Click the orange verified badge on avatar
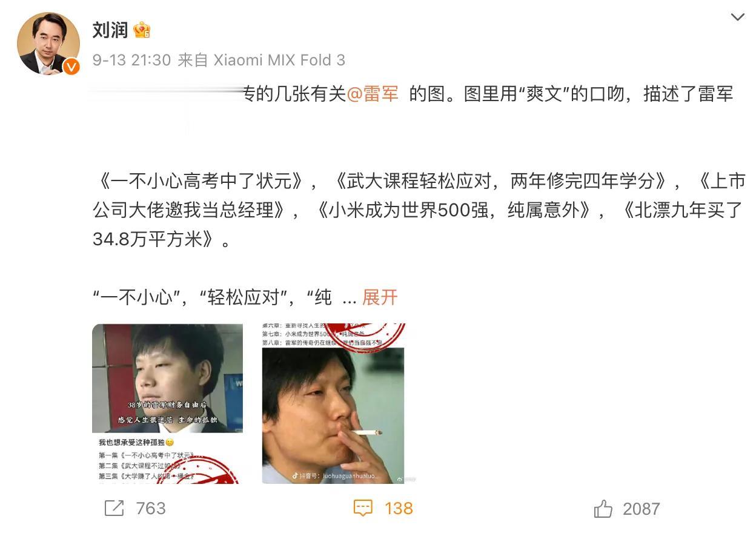The height and width of the screenshot is (539, 756). [71, 67]
